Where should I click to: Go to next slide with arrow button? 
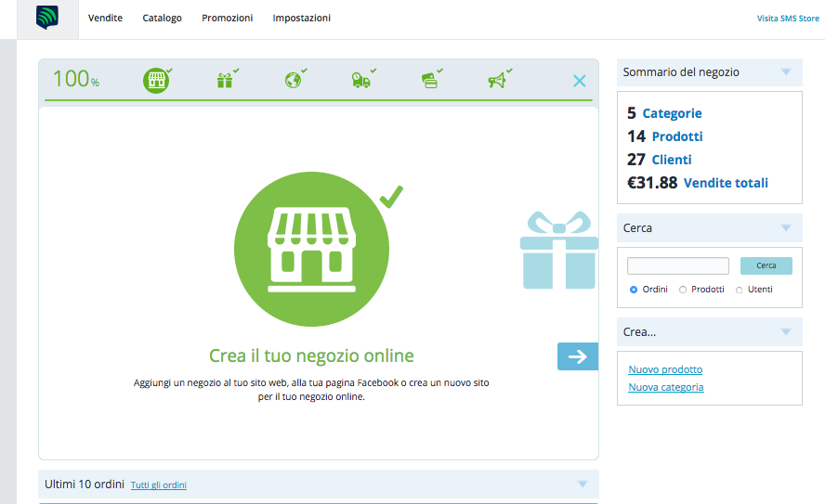578,356
